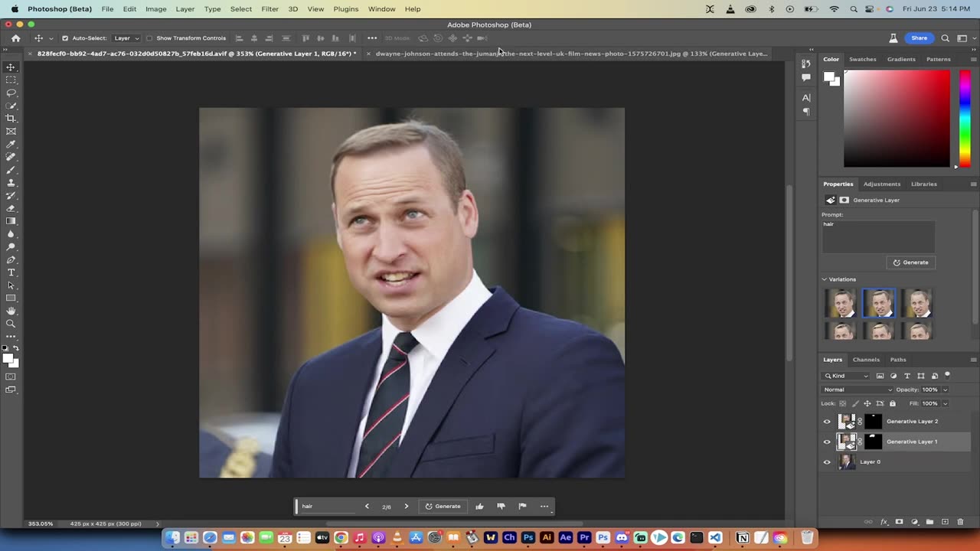
Task: Open the Auto-Select Layer dropdown
Action: [x=126, y=38]
